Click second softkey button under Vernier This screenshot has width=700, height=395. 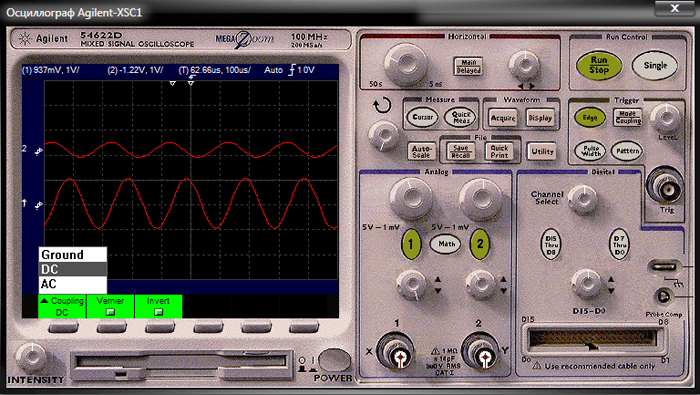pos(111,328)
